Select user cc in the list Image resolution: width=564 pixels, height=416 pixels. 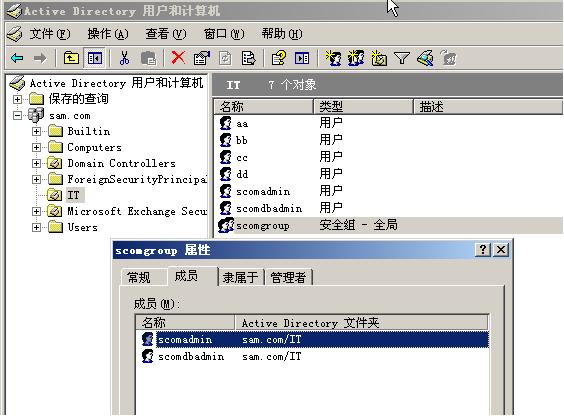[x=242, y=157]
